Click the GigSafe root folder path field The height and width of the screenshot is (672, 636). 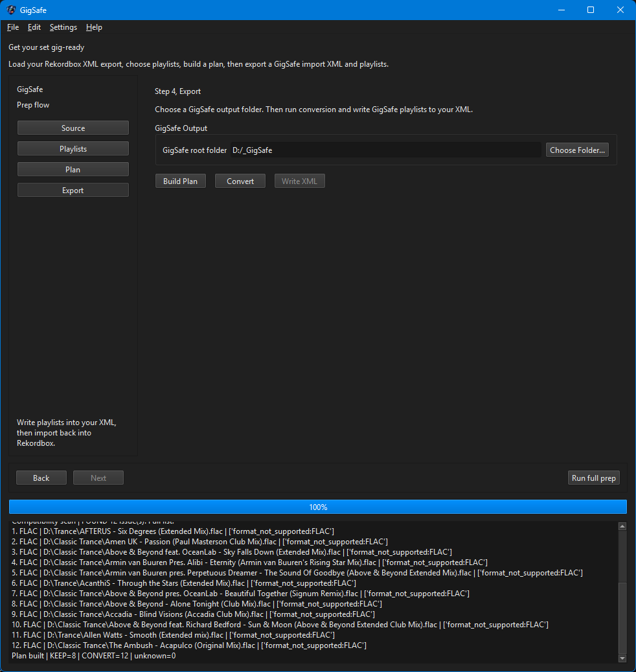385,150
